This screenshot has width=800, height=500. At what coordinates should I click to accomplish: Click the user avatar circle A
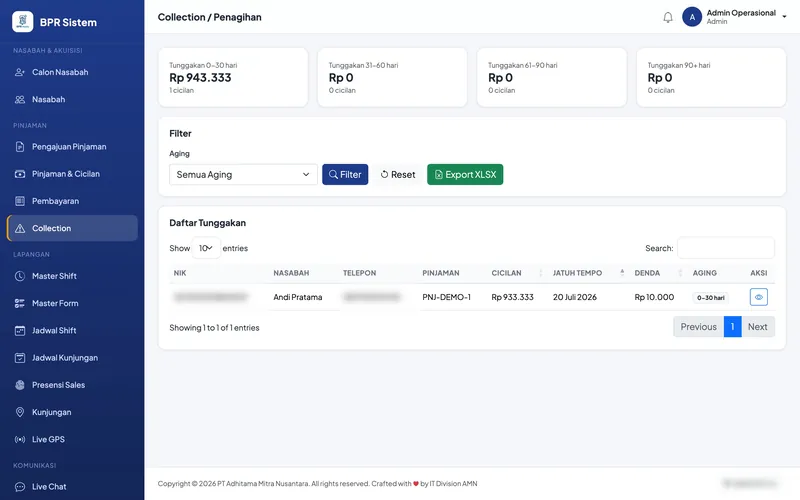click(692, 17)
